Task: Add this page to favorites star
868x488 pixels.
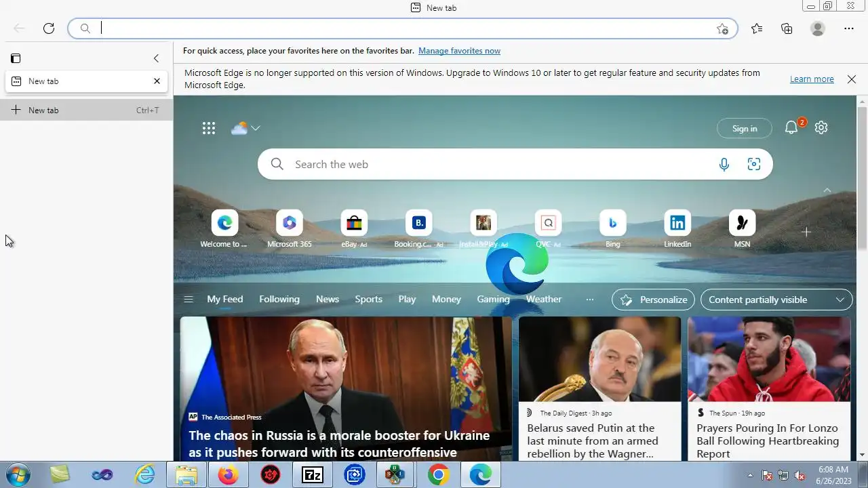Action: pos(723,28)
